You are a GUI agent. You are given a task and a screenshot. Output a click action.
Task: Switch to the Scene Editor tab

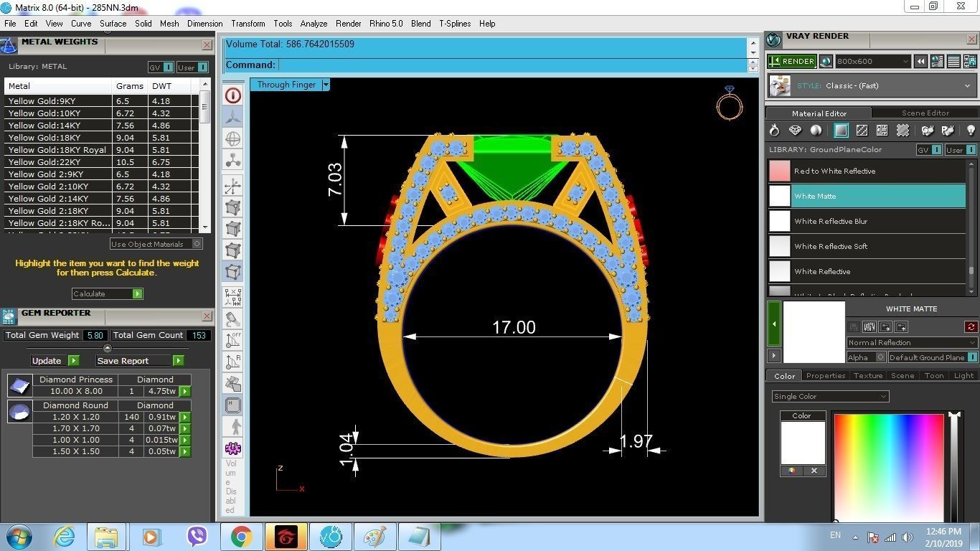pyautogui.click(x=925, y=113)
